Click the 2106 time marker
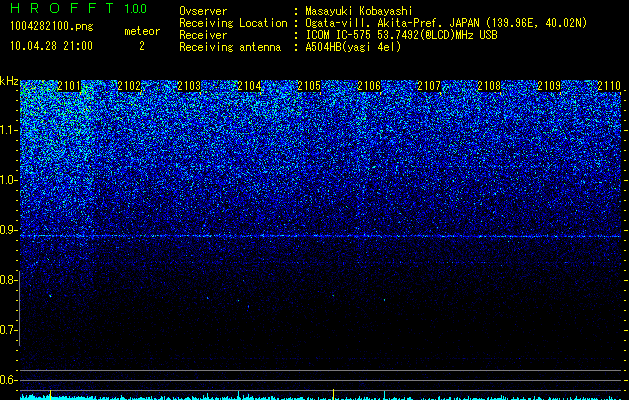The width and height of the screenshot is (629, 400). tap(369, 86)
